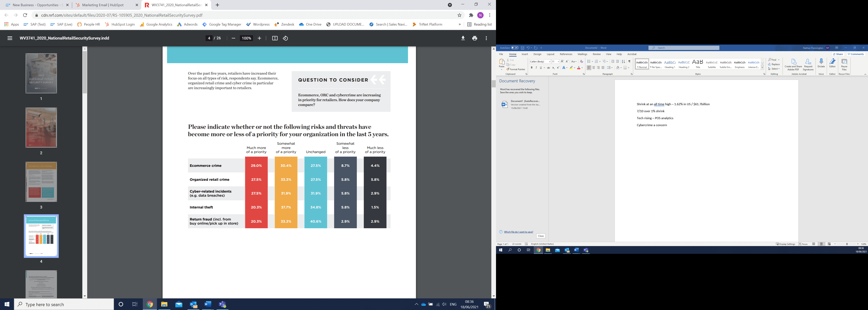Toggle Bold formatting in Word
Screen dimensions: 868x310
[532, 68]
